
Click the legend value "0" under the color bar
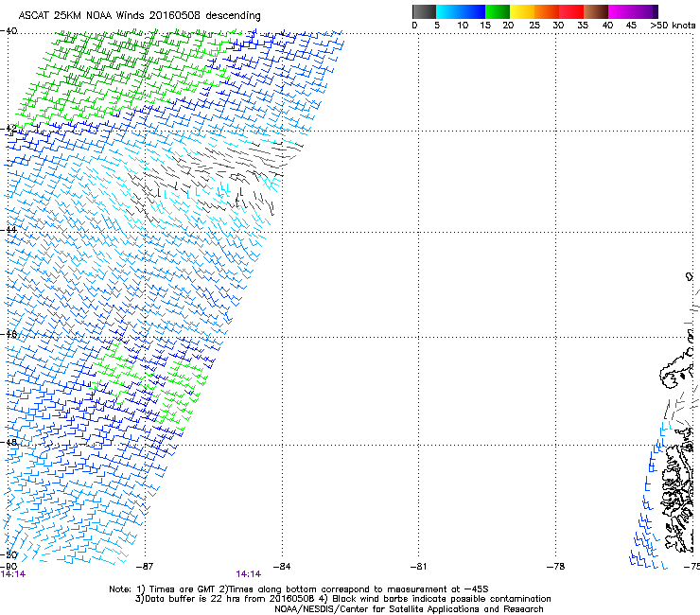pyautogui.click(x=414, y=26)
